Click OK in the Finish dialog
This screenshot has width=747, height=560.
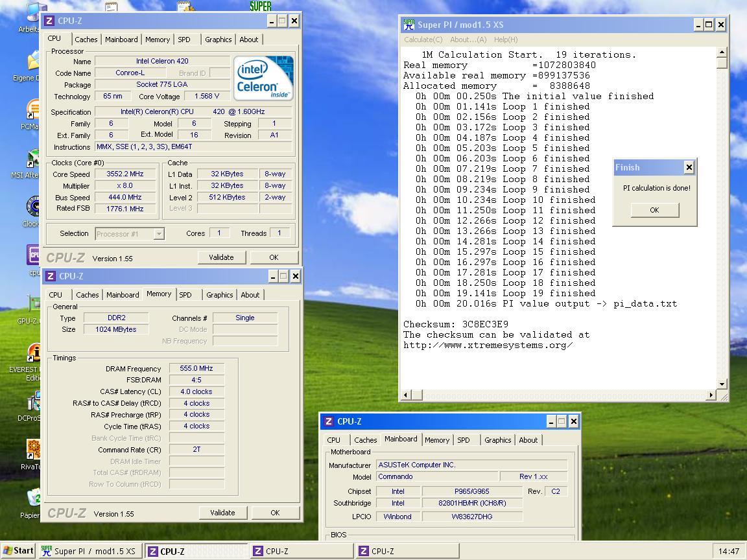point(654,210)
